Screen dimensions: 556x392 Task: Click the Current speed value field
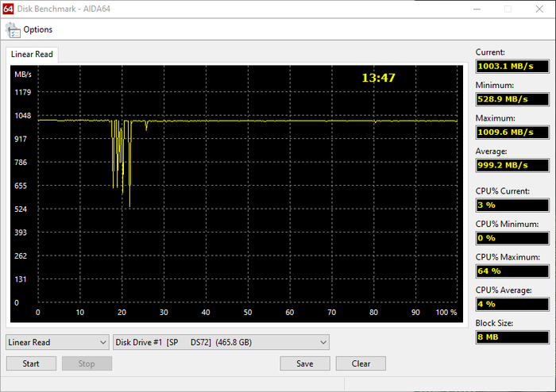512,66
